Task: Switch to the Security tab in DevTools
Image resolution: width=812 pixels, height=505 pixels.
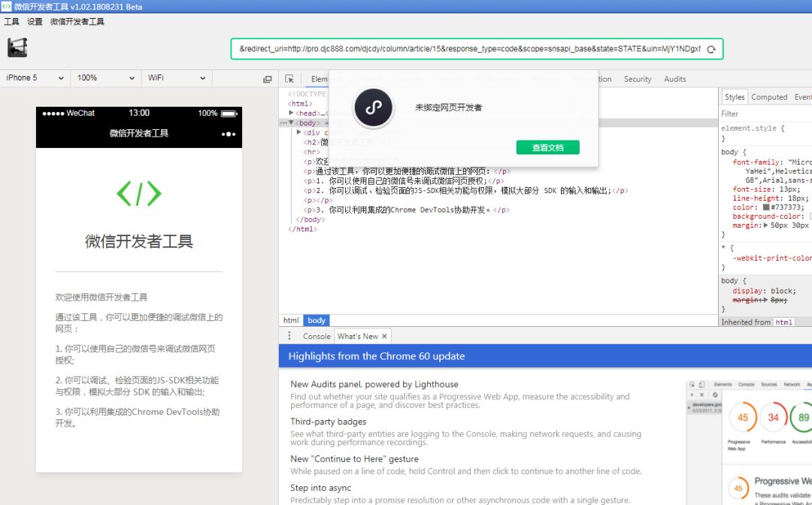Action: [x=638, y=79]
